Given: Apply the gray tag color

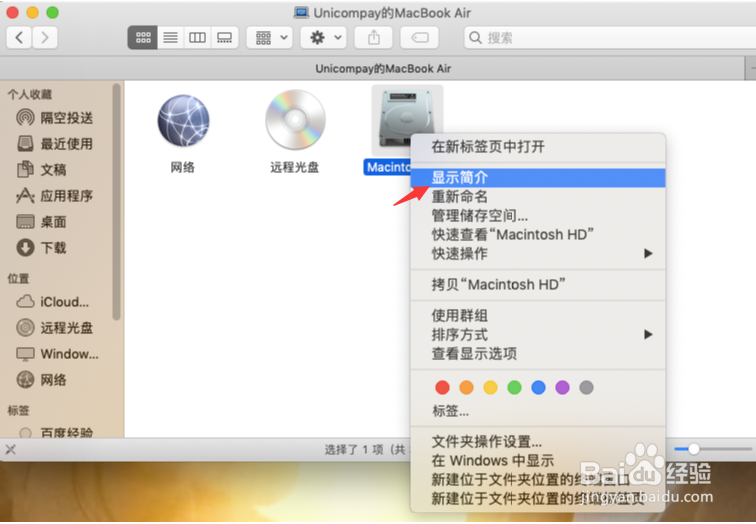Looking at the screenshot, I should pyautogui.click(x=586, y=387).
